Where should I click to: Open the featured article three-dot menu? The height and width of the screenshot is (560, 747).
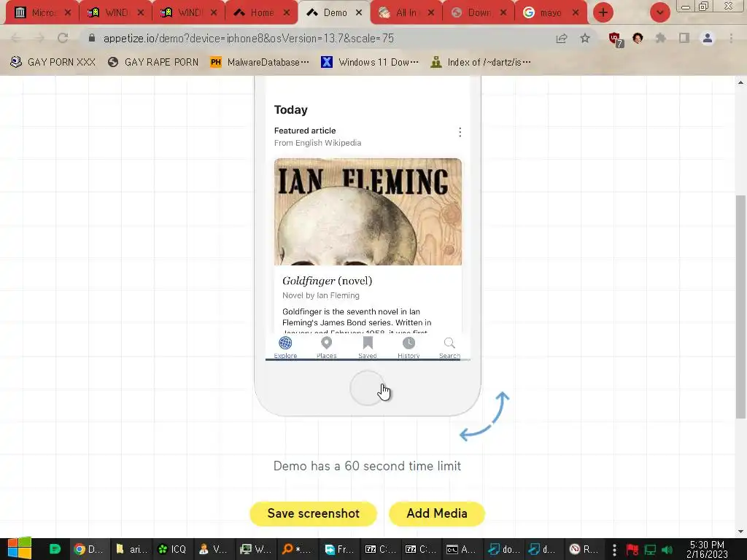460,132
